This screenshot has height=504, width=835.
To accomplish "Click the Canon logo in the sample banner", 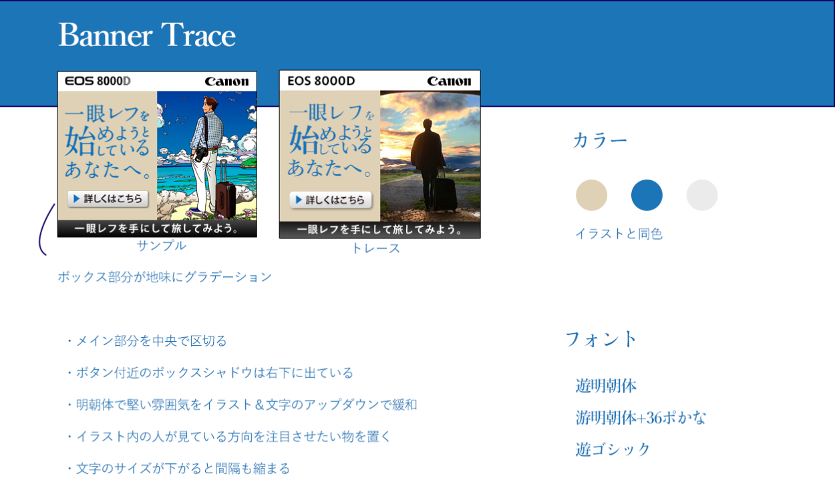I will pos(226,81).
